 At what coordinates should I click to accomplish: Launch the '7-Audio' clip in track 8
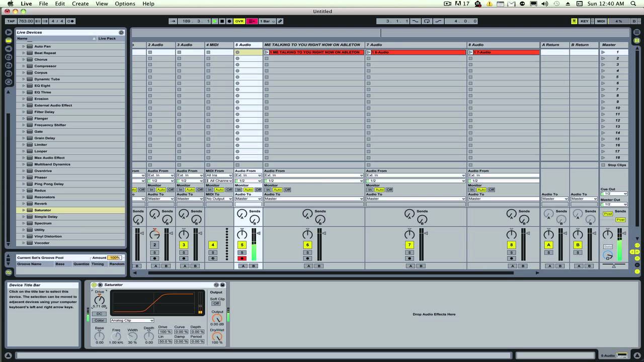pos(471,52)
